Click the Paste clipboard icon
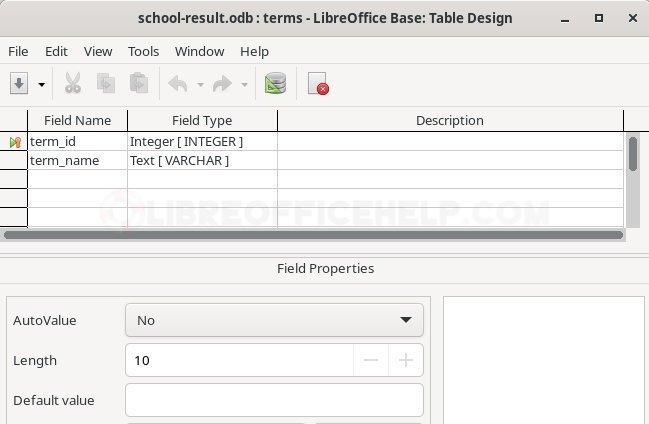Image resolution: width=649 pixels, height=424 pixels. (139, 83)
